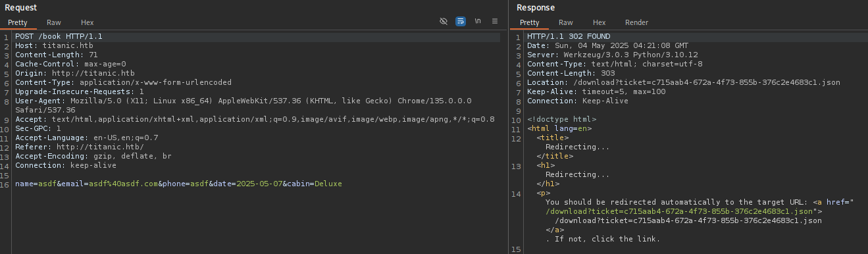868x254 pixels.
Task: Click the 'Upgrade-Insecure-Requests: 1' header
Action: click(x=80, y=91)
